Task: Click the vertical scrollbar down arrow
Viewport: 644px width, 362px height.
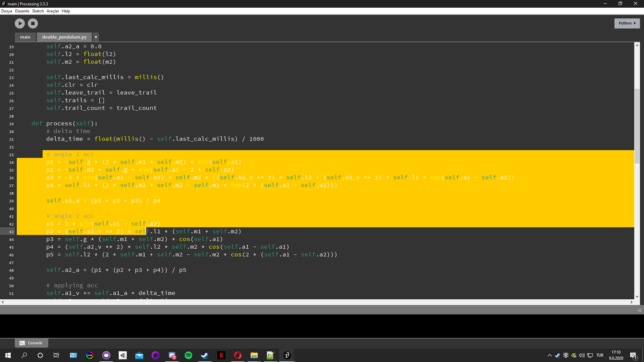Action: click(x=637, y=297)
